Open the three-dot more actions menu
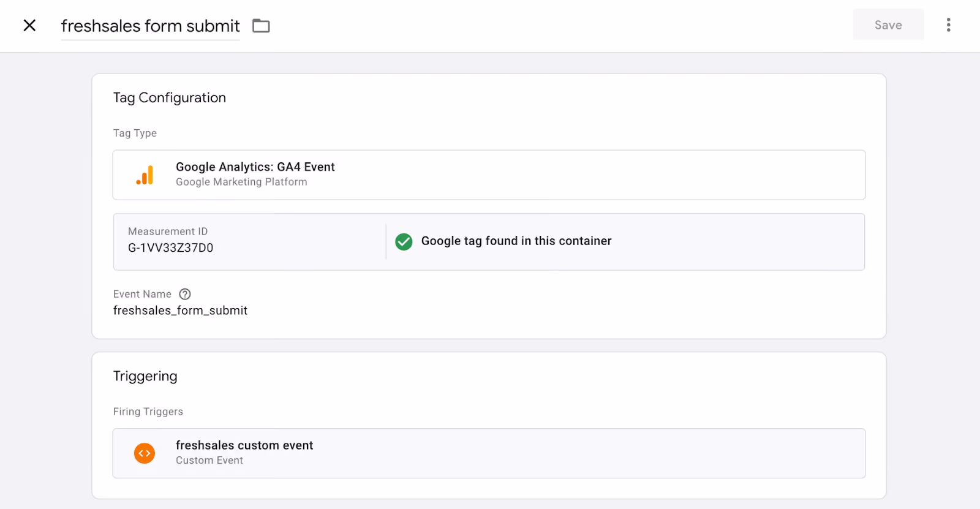 (948, 25)
